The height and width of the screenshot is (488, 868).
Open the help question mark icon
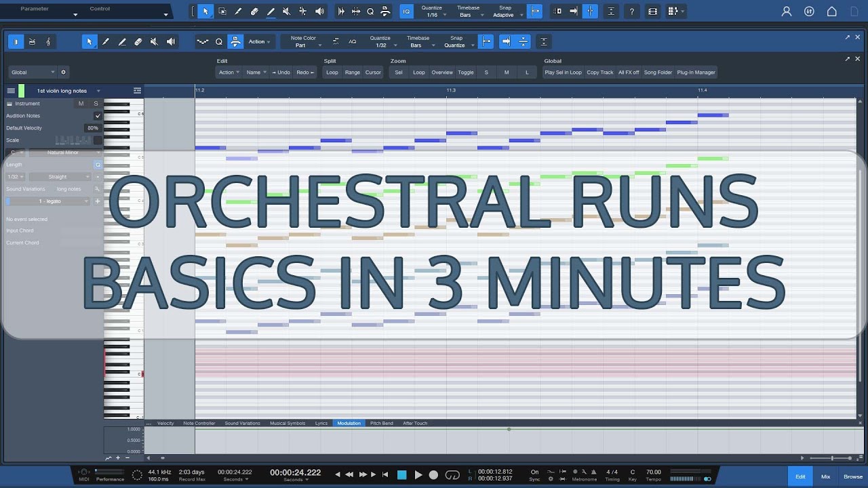click(632, 12)
